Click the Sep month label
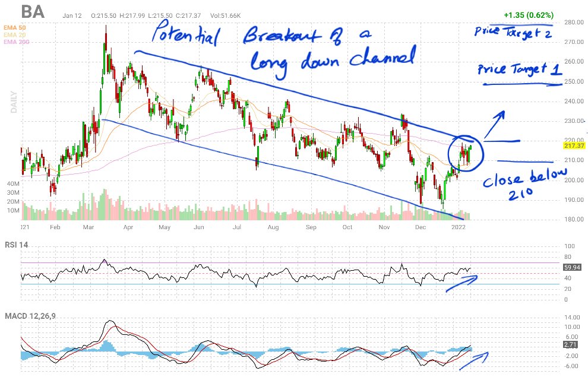 311,227
